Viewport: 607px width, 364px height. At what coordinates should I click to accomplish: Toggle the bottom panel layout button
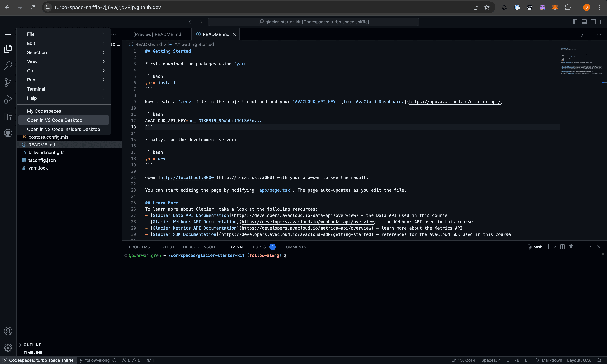click(584, 22)
